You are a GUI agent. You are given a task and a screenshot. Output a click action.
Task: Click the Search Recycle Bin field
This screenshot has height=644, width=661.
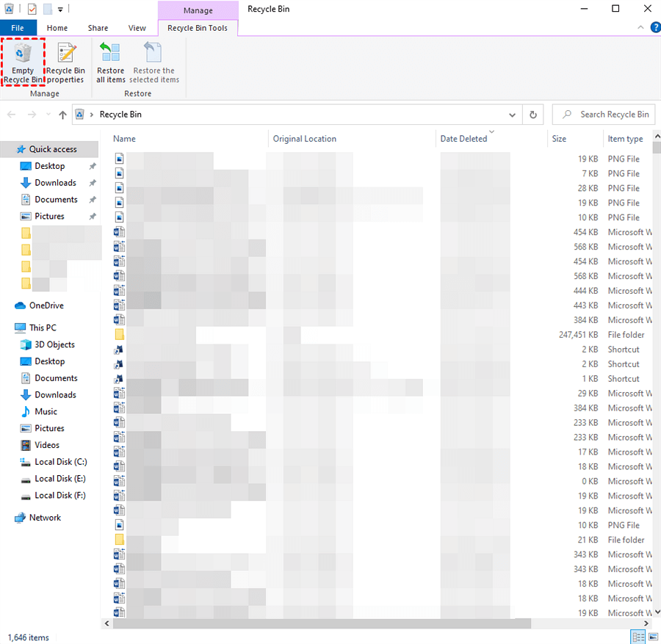coord(603,115)
